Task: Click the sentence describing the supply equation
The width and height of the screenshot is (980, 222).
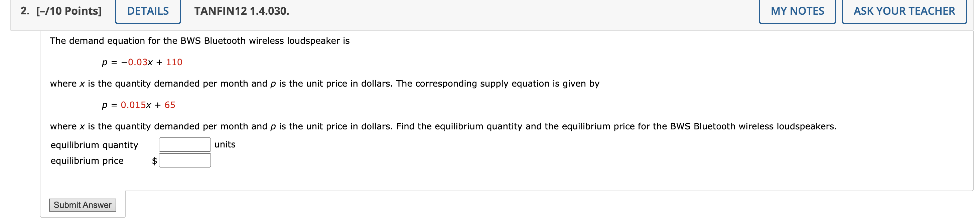Action: click(x=324, y=84)
